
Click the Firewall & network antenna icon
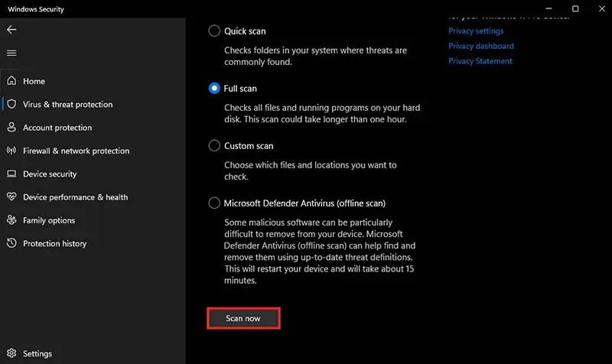11,150
